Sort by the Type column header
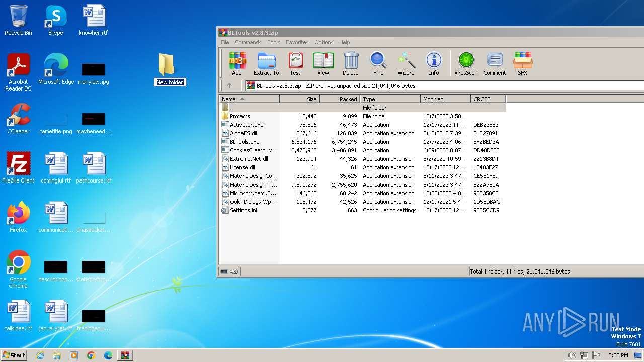This screenshot has width=644, height=362. click(x=390, y=99)
